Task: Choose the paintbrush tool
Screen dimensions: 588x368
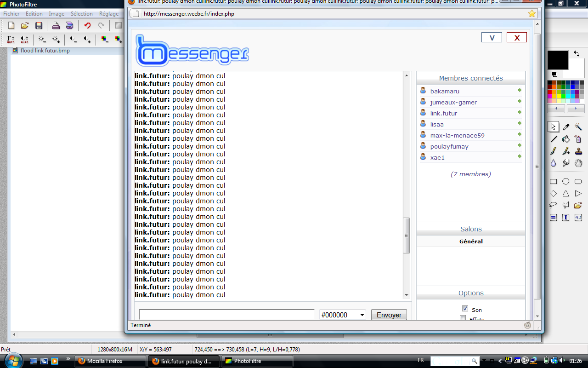Action: pos(554,151)
